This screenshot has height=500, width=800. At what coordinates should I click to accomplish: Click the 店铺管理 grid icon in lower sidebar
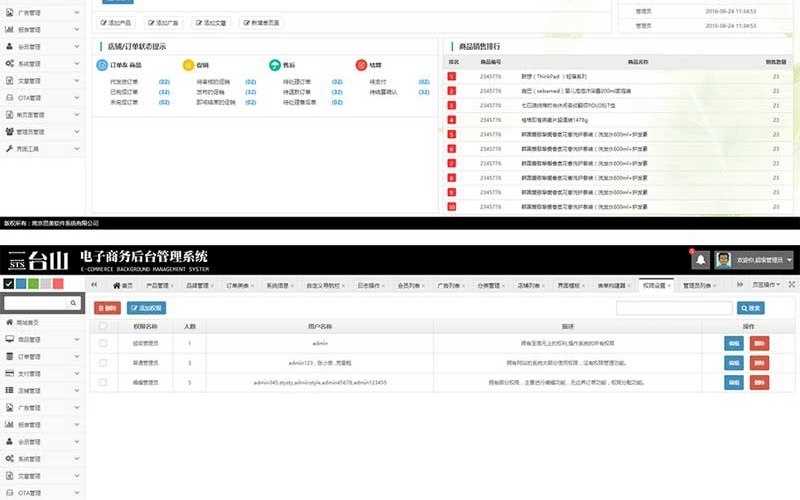pyautogui.click(x=9, y=390)
